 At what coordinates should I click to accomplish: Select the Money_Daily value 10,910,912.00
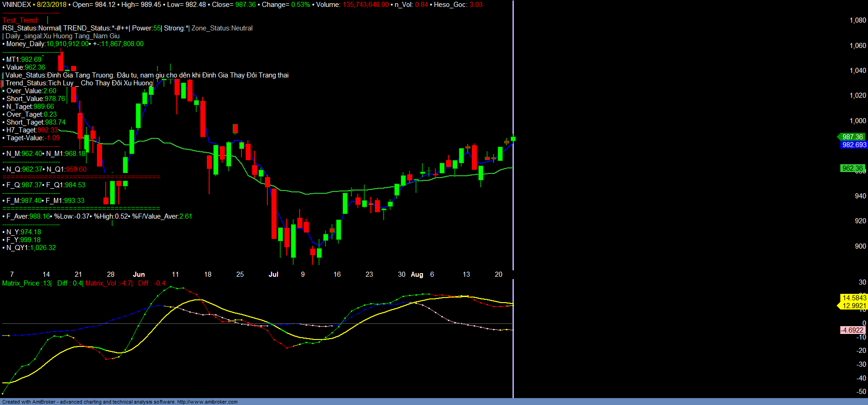pyautogui.click(x=67, y=44)
